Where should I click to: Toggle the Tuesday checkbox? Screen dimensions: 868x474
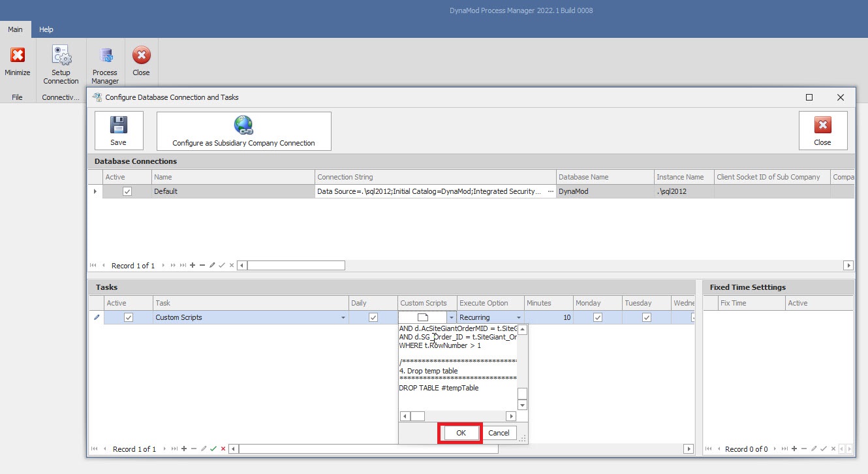[647, 317]
